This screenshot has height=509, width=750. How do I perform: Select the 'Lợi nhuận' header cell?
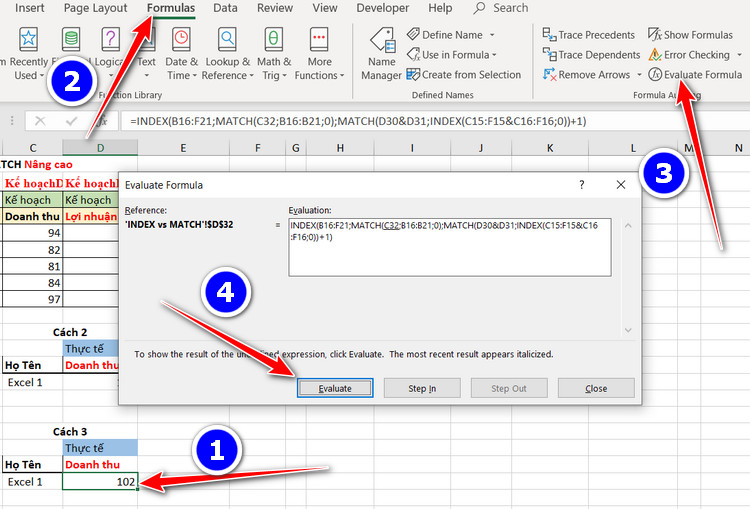(91, 216)
